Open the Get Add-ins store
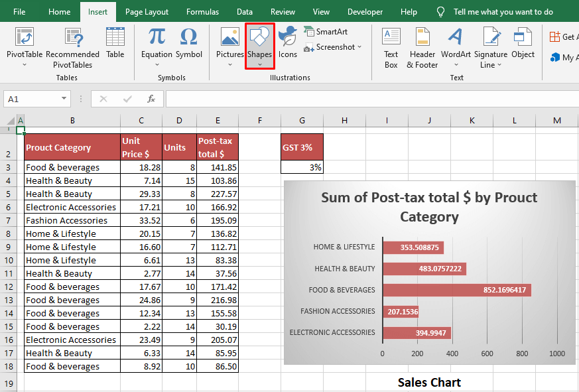579x392 pixels. tap(563, 36)
